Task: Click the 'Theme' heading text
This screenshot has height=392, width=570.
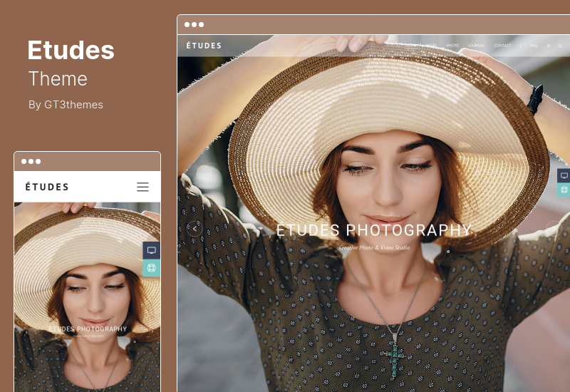Action: pos(58,78)
